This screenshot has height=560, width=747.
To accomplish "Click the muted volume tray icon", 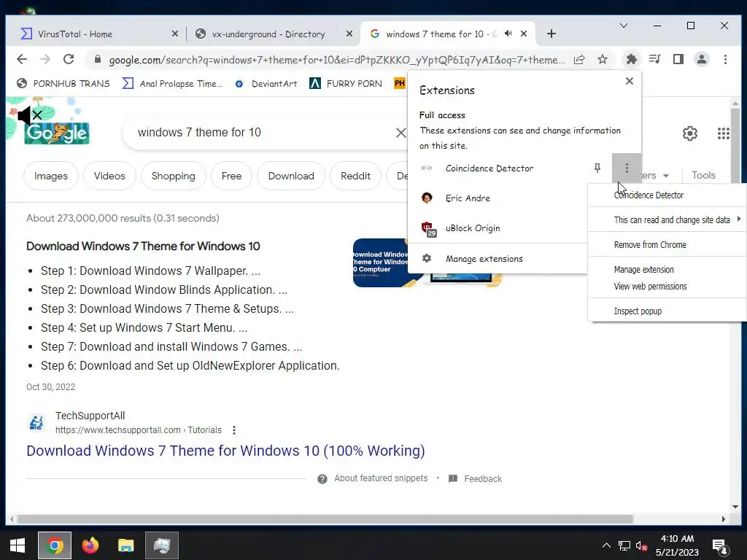I will click(641, 545).
